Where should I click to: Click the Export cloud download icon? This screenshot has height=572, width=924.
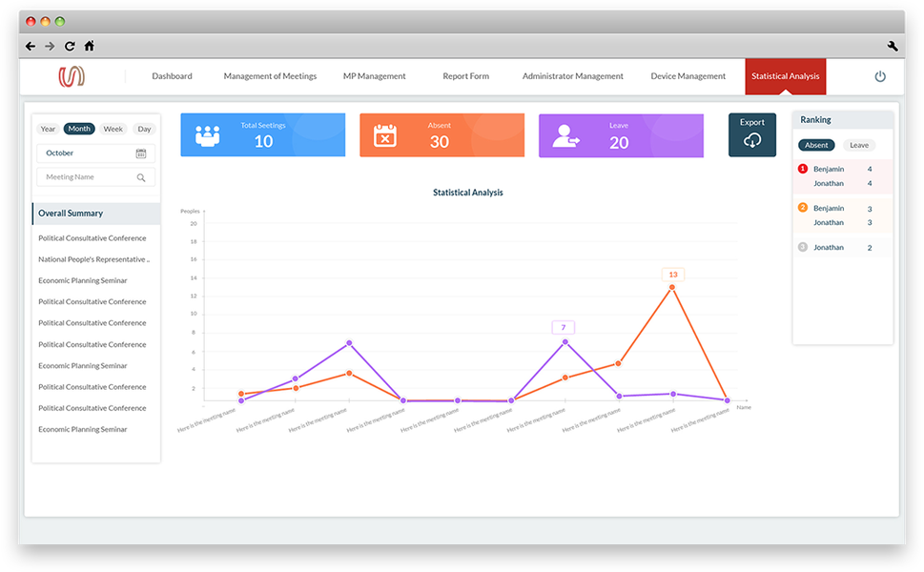(752, 141)
